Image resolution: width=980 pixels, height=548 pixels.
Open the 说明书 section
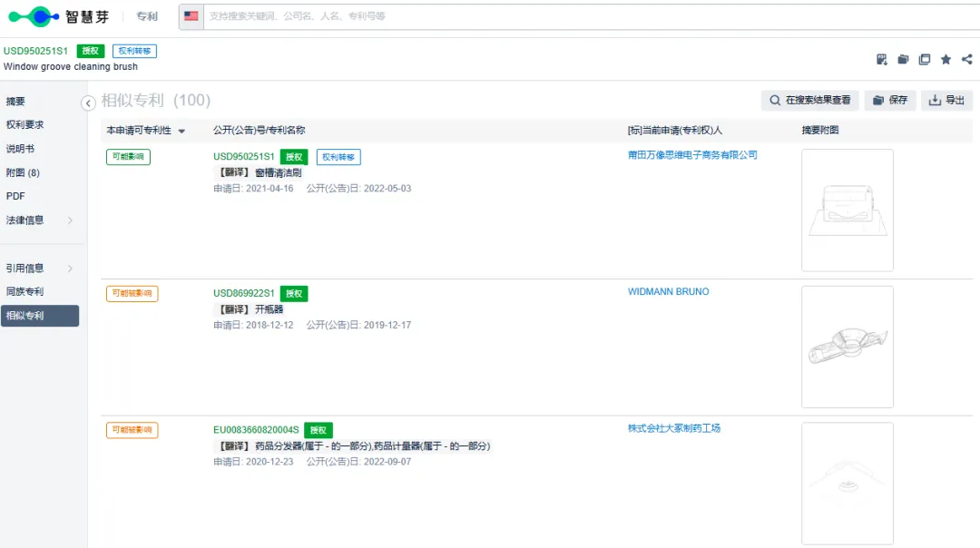click(20, 149)
